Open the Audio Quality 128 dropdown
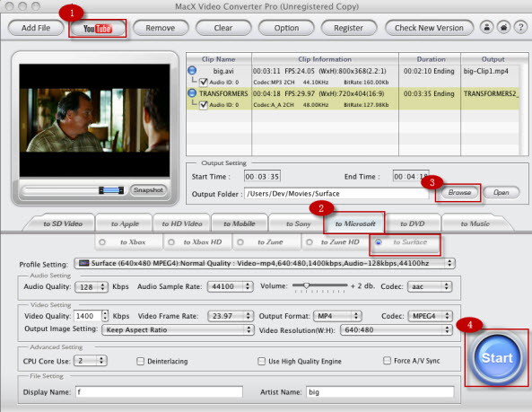Screen dimensions: 532x412 coord(92,287)
